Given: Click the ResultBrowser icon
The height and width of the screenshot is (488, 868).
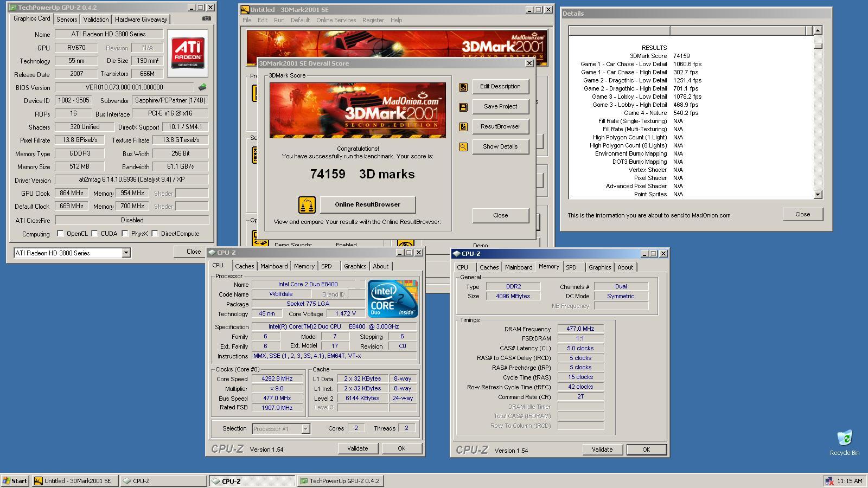Looking at the screenshot, I should click(463, 127).
